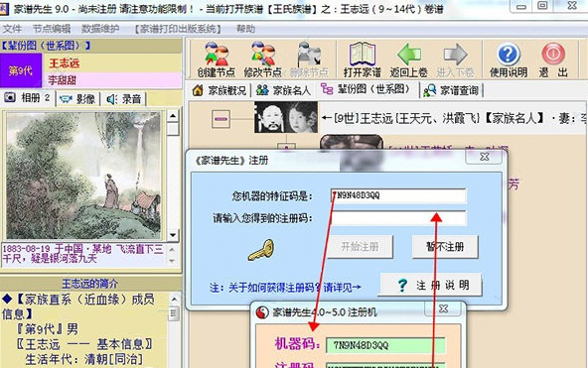Click the 特征码 machine code field
588x368 pixels.
pos(398,195)
